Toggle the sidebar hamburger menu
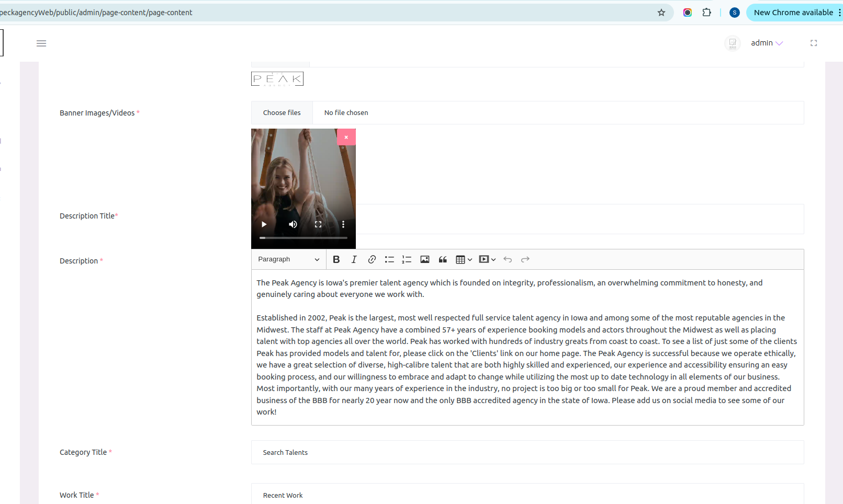 point(41,43)
